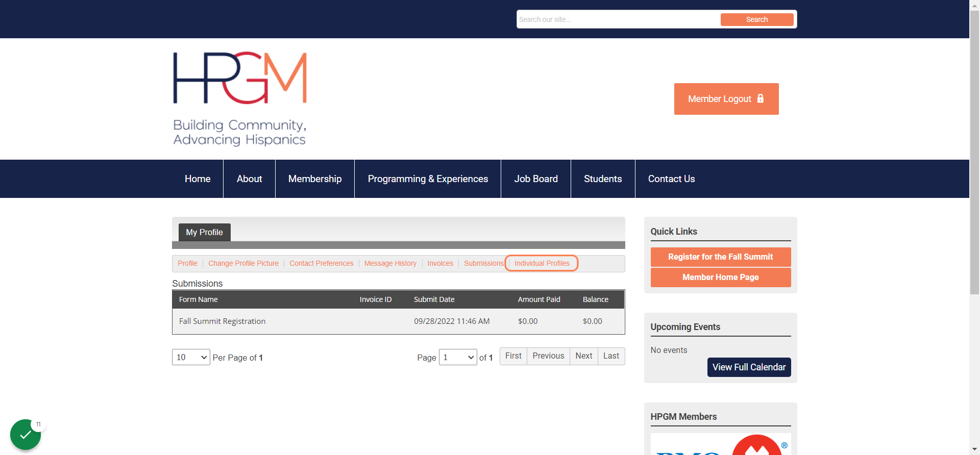
Task: Click the BMO member logo thumbnail
Action: click(x=721, y=444)
